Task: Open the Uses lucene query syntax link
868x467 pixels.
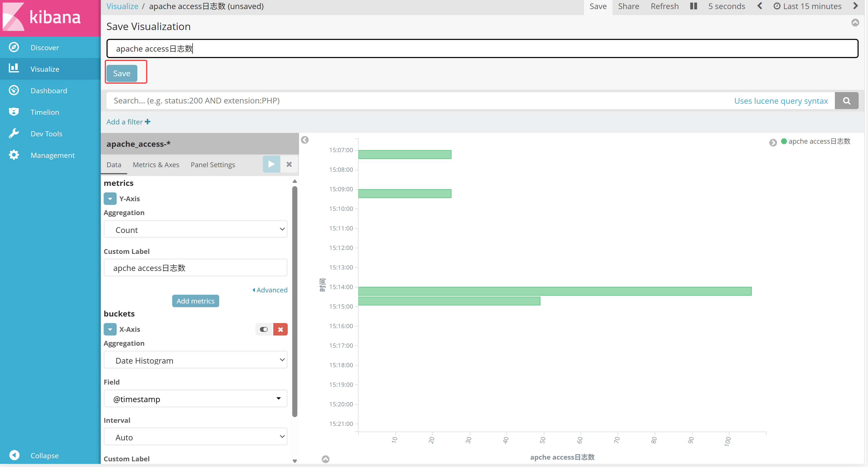Action: [x=781, y=101]
